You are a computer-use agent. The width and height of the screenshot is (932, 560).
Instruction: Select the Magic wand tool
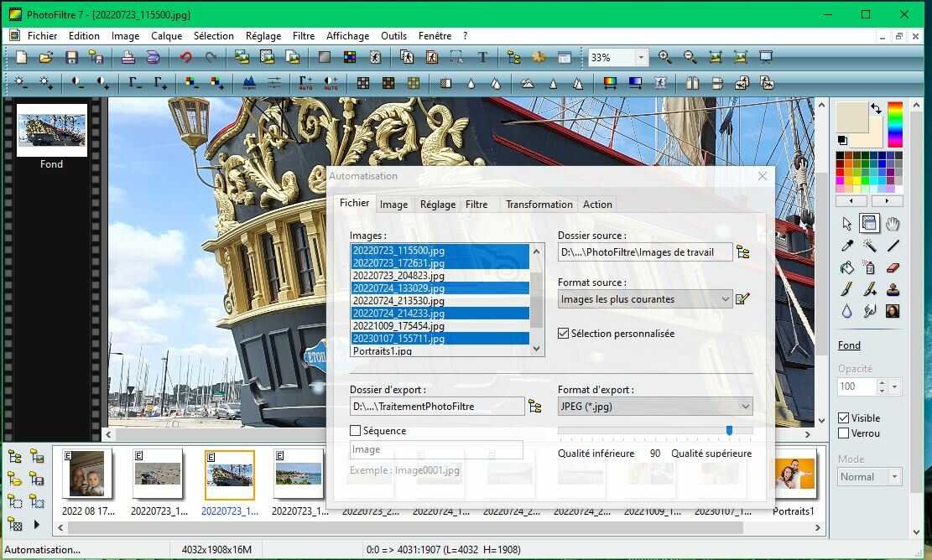[870, 246]
